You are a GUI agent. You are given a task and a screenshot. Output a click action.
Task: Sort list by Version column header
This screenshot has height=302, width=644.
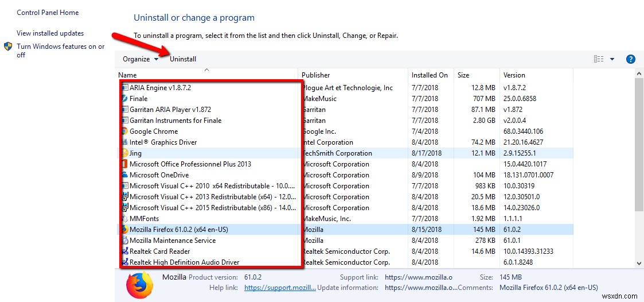[x=536, y=75]
